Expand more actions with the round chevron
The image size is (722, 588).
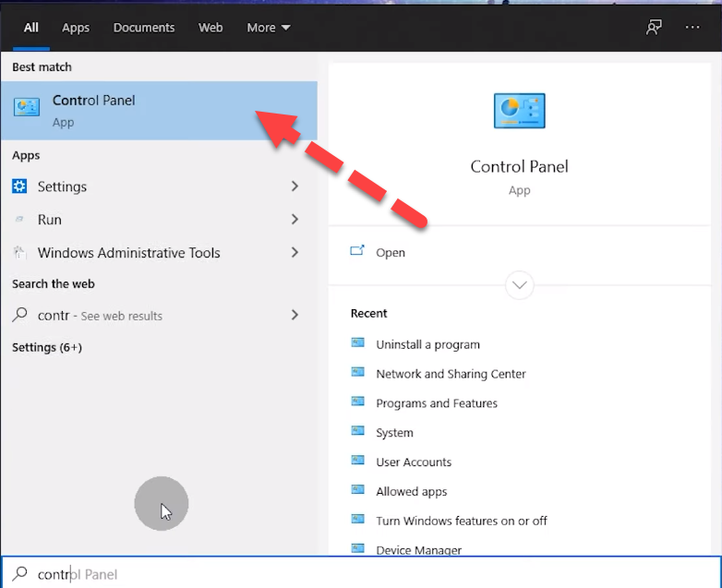[x=520, y=285]
